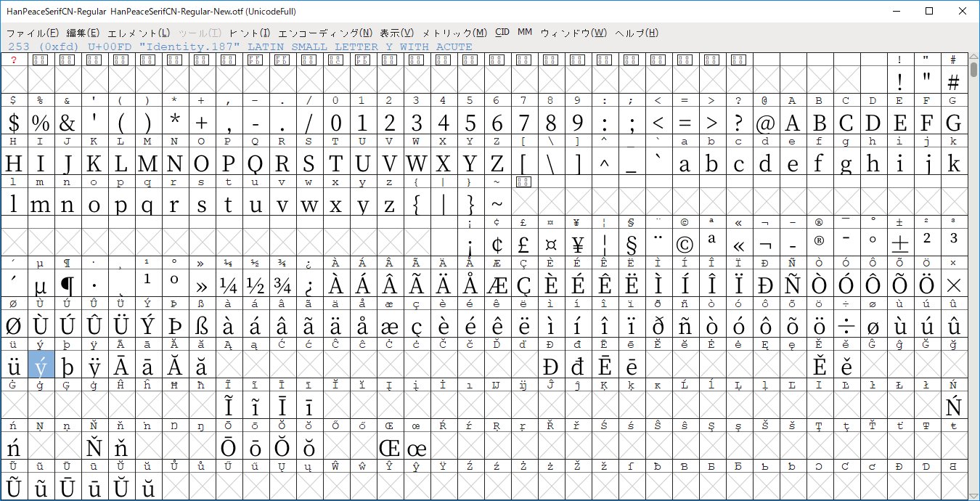Select the lowercase k glyph cell
The width and height of the screenshot is (980, 501).
(x=953, y=162)
